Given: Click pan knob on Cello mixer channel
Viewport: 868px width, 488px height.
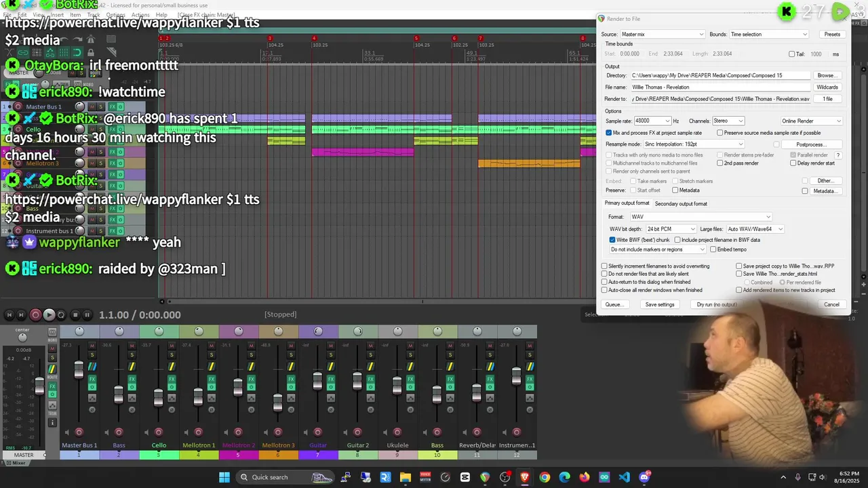Looking at the screenshot, I should (159, 331).
